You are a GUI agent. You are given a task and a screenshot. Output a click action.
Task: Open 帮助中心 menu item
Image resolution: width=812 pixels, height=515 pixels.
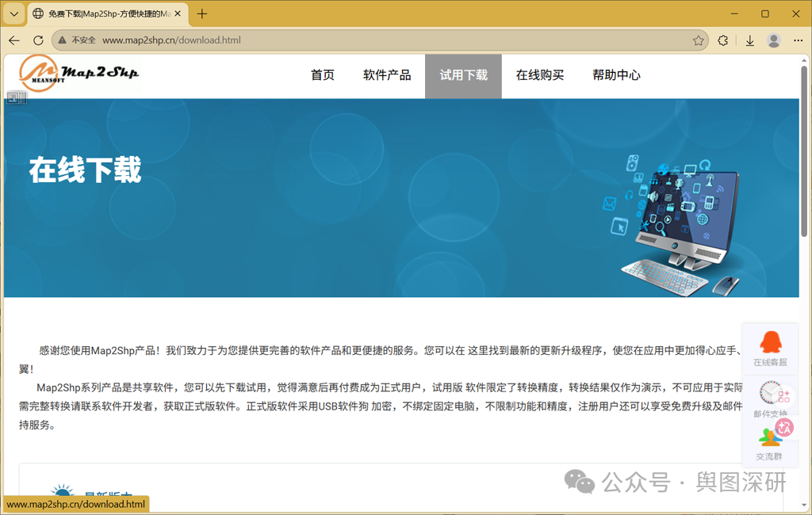coord(616,75)
